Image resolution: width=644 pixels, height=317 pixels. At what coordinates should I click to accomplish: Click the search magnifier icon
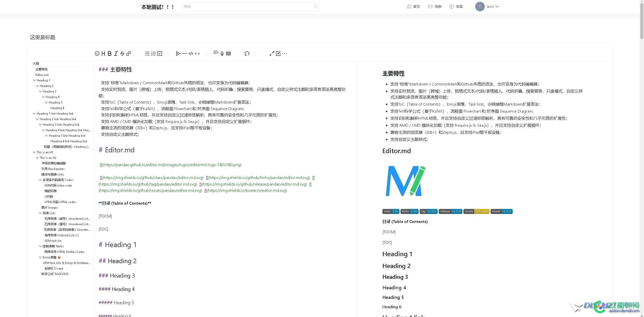316,7
